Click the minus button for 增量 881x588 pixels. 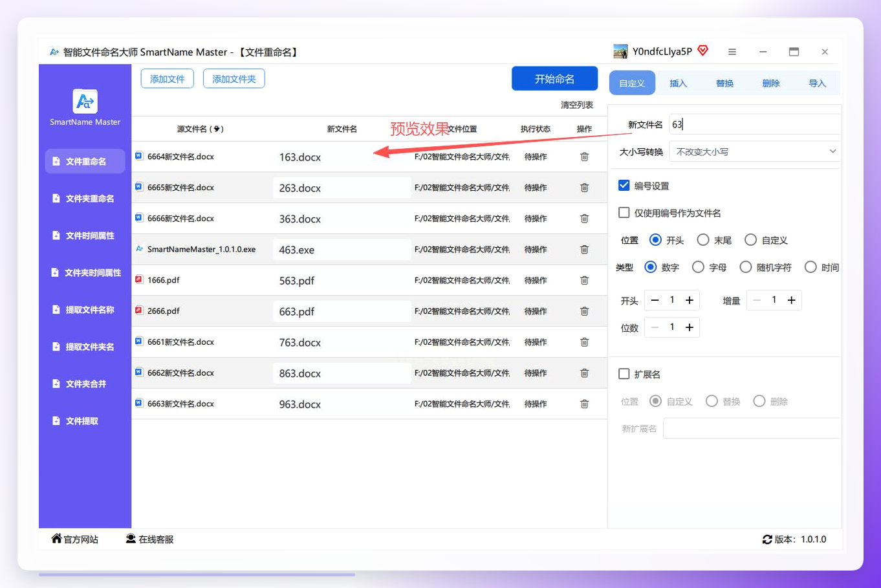757,300
